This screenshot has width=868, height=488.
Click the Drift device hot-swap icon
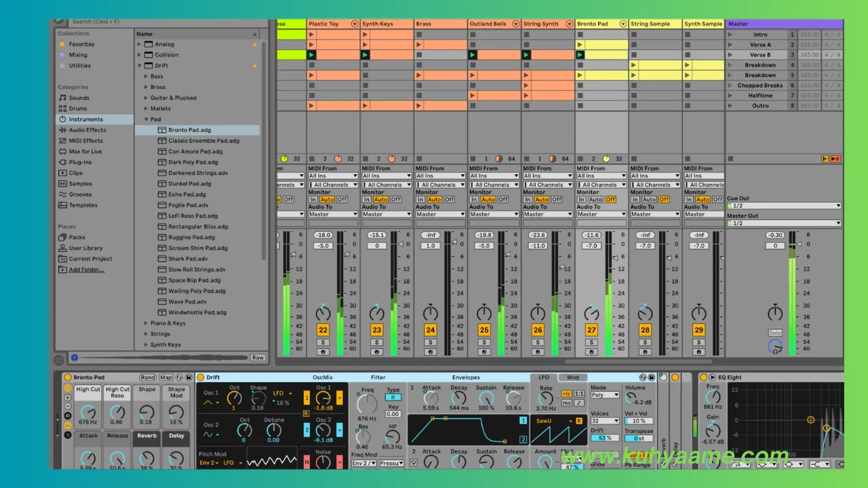643,378
